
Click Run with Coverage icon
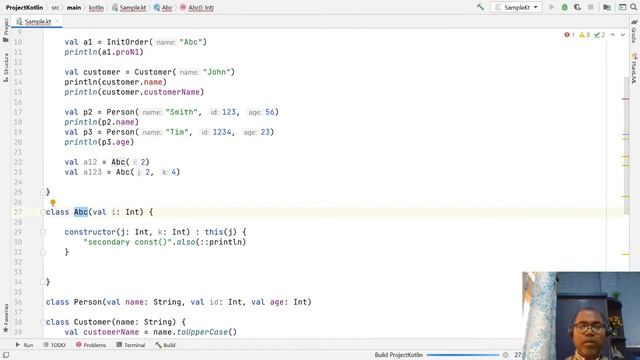click(578, 7)
